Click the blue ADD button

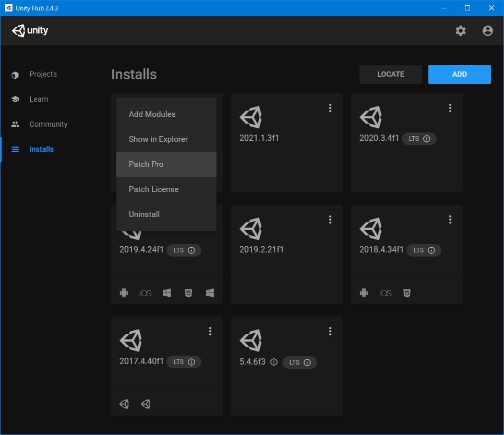[x=459, y=74]
